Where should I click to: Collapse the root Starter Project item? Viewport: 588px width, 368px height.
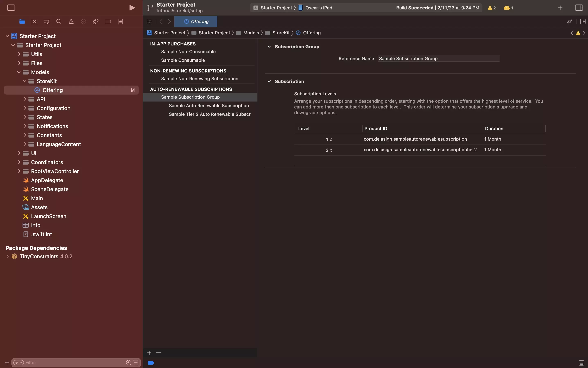(7, 36)
